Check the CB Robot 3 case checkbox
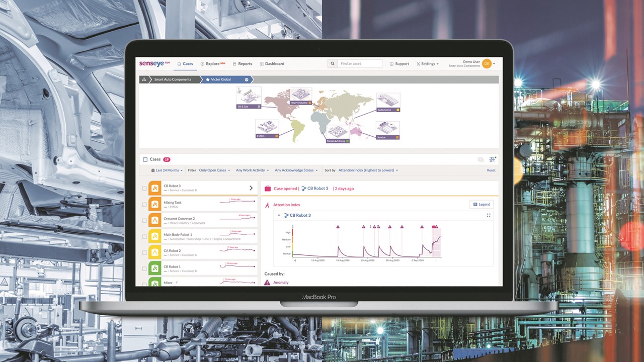 [x=144, y=189]
